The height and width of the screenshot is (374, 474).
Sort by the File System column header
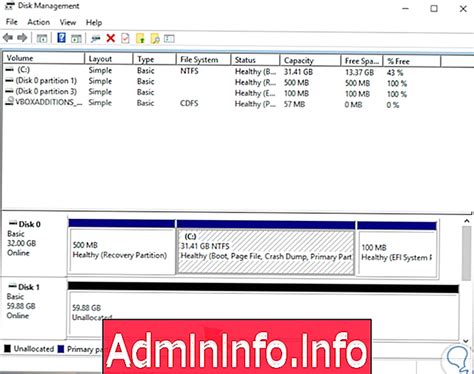[x=203, y=60]
